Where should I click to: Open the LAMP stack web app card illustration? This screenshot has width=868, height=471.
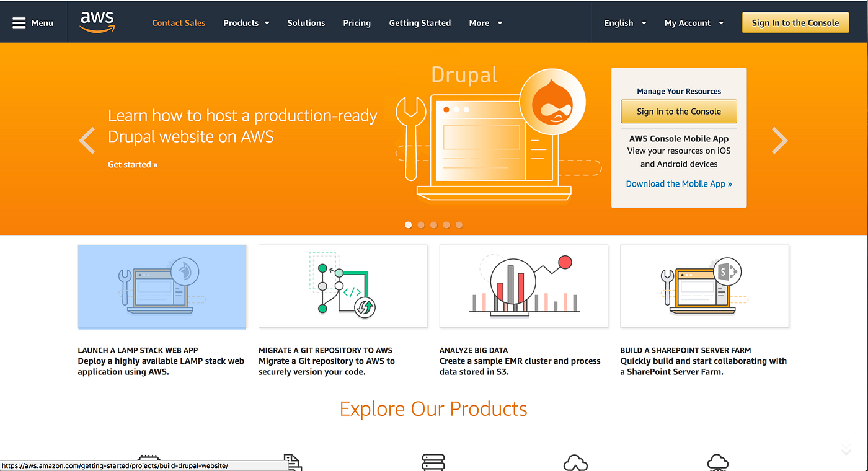(162, 286)
